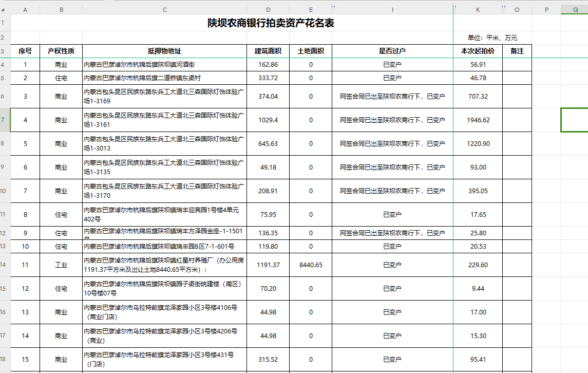588x373 pixels.
Task: Click the 备注 header cell
Action: pos(517,51)
